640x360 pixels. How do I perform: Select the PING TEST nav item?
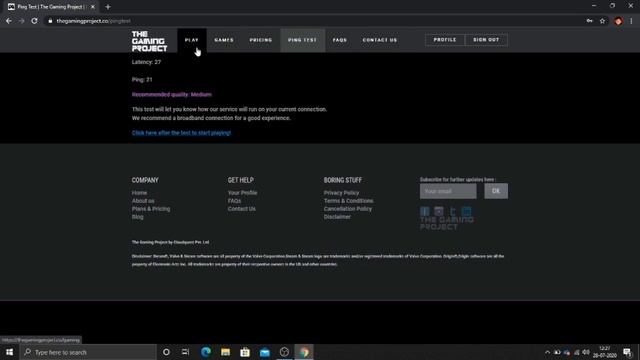(302, 40)
